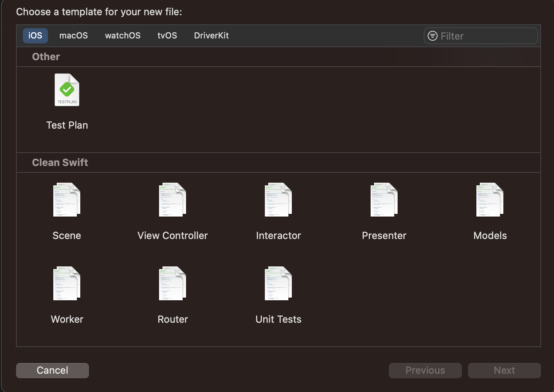Click the Previous button
554x392 pixels.
pyautogui.click(x=425, y=370)
